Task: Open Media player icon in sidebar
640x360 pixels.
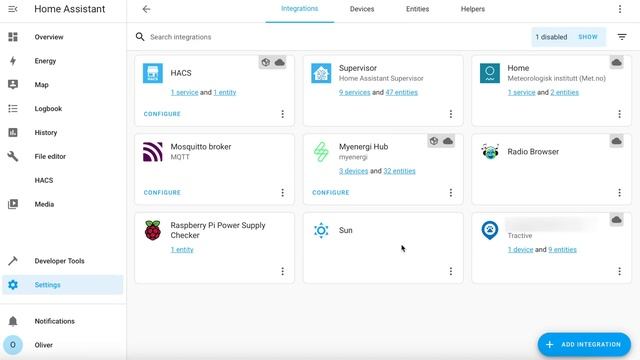Action: click(x=13, y=204)
